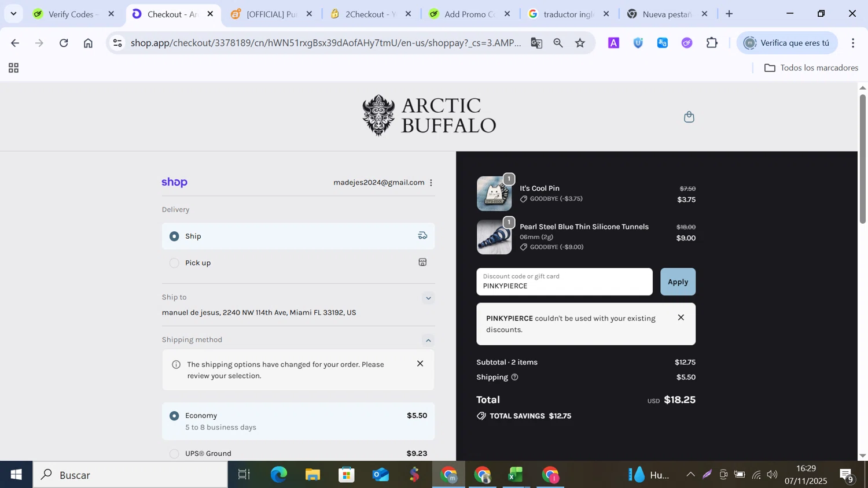Open It's Cool Pin product thumbnail
This screenshot has height=488, width=868.
tap(494, 193)
